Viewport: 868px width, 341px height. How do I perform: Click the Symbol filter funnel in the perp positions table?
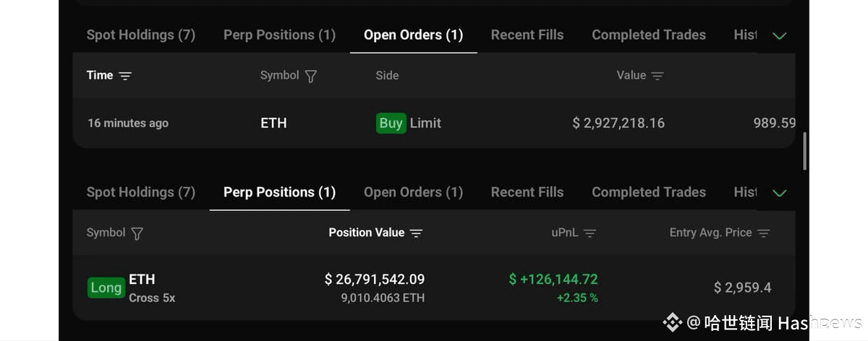[x=137, y=233]
